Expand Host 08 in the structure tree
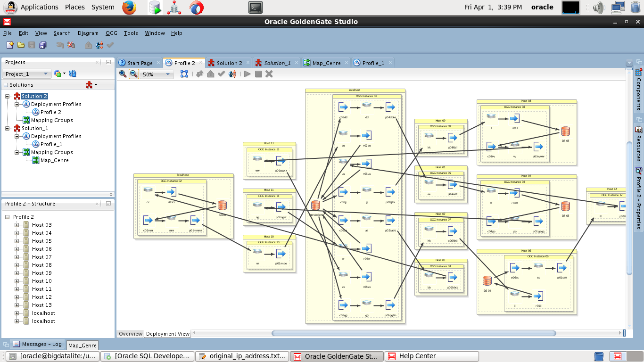Screen dimensions: 644x362 [x=17, y=265]
